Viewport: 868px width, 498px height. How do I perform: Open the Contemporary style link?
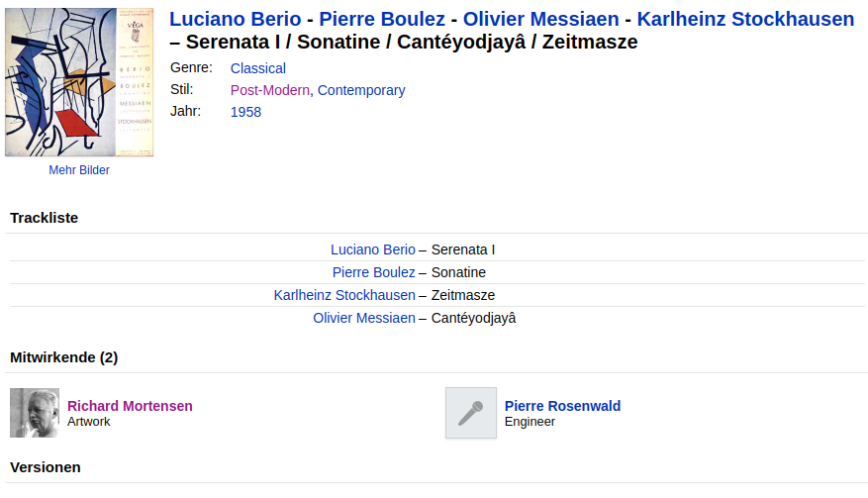coord(361,90)
